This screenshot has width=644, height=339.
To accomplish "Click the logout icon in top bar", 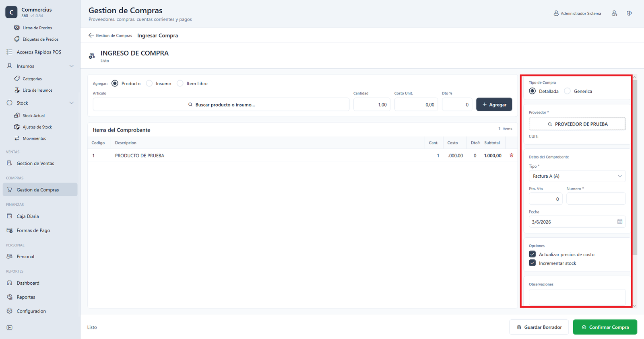I will click(629, 13).
